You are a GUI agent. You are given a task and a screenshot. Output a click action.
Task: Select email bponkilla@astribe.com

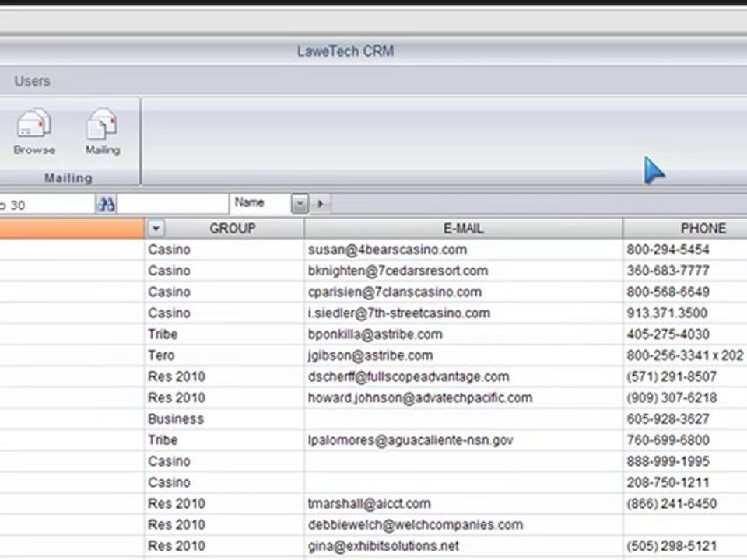375,334
